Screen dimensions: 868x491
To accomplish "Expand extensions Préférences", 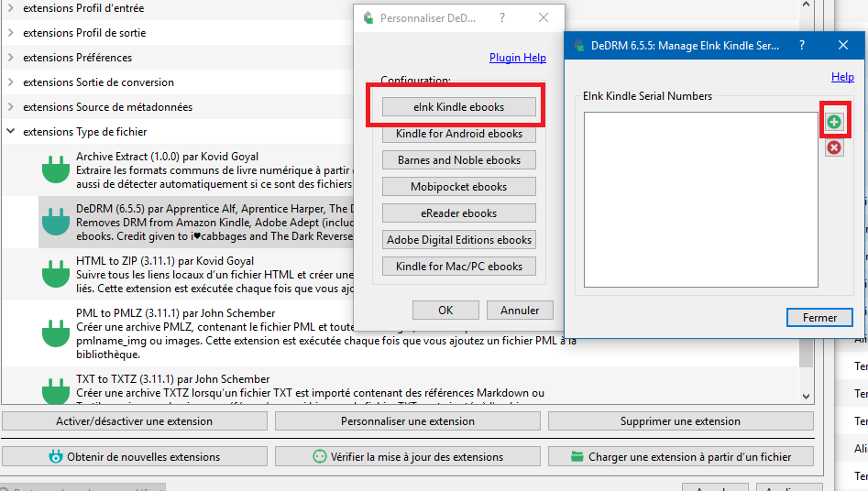I will click(x=10, y=58).
